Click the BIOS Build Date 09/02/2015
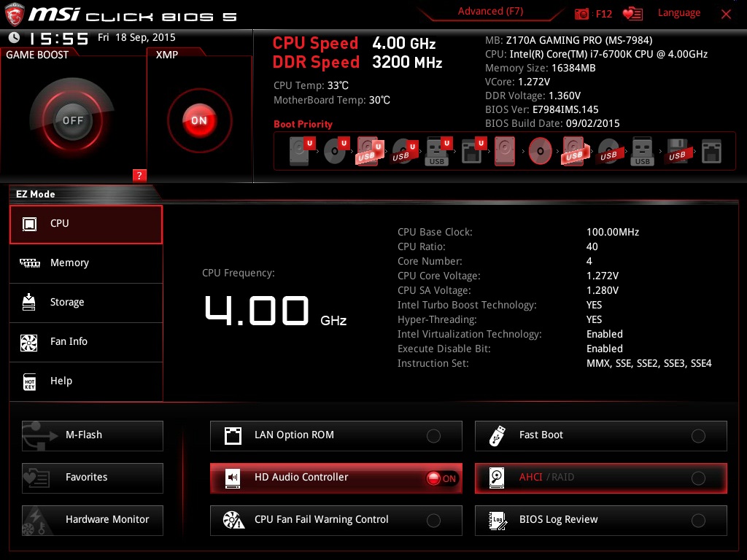 pos(592,123)
